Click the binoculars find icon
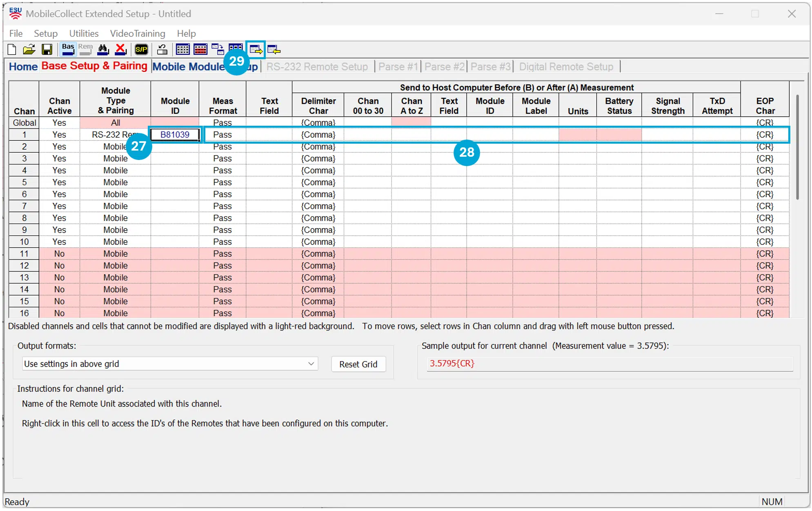 [x=103, y=50]
